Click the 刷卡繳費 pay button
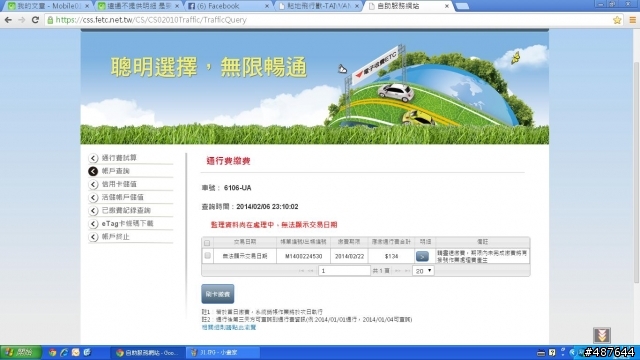The width and height of the screenshot is (640, 360). [218, 294]
